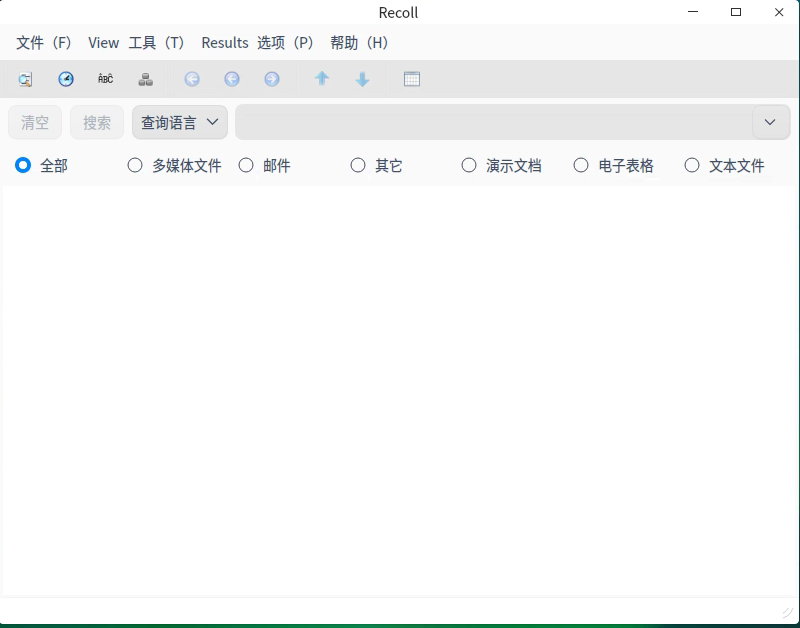
Task: Click the 搜索 button
Action: (97, 122)
